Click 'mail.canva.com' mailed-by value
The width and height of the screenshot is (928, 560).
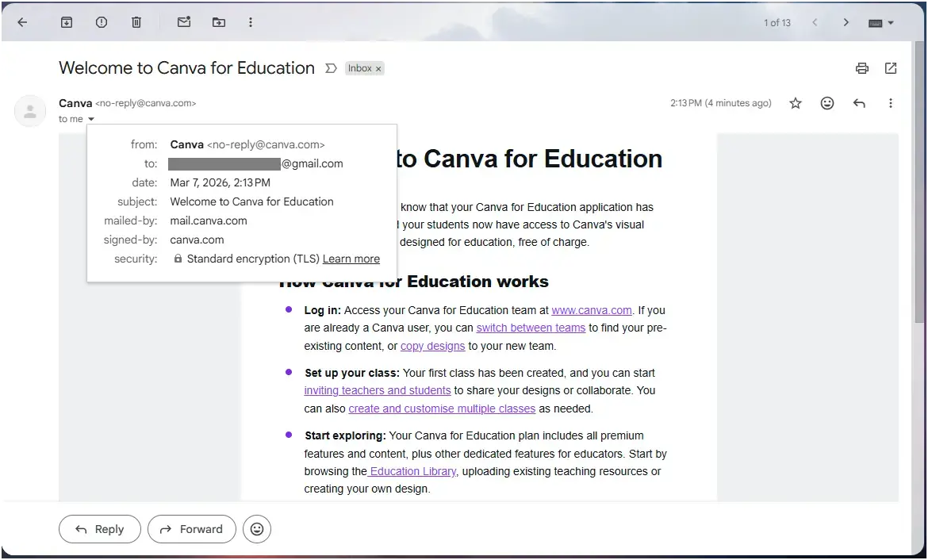pyautogui.click(x=209, y=221)
